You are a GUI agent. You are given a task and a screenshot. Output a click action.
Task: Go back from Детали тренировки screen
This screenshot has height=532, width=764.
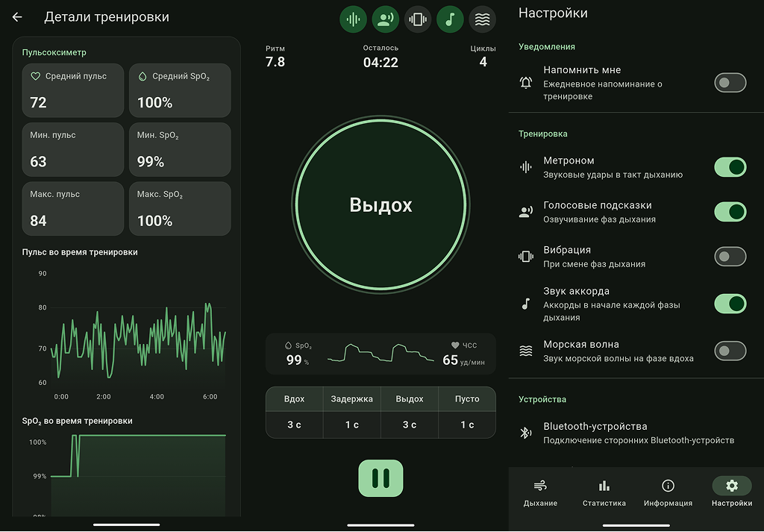tap(17, 18)
